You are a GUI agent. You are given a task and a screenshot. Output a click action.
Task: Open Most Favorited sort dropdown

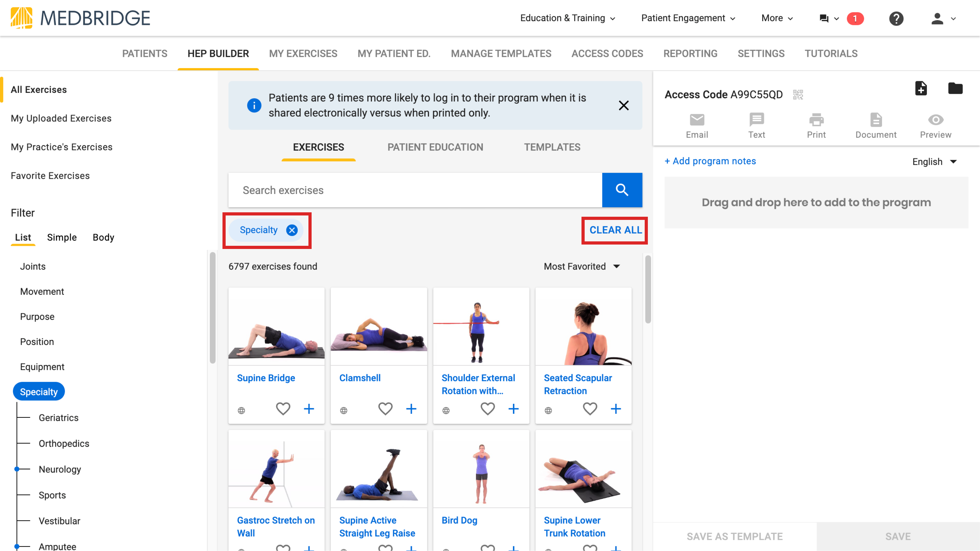pyautogui.click(x=582, y=267)
